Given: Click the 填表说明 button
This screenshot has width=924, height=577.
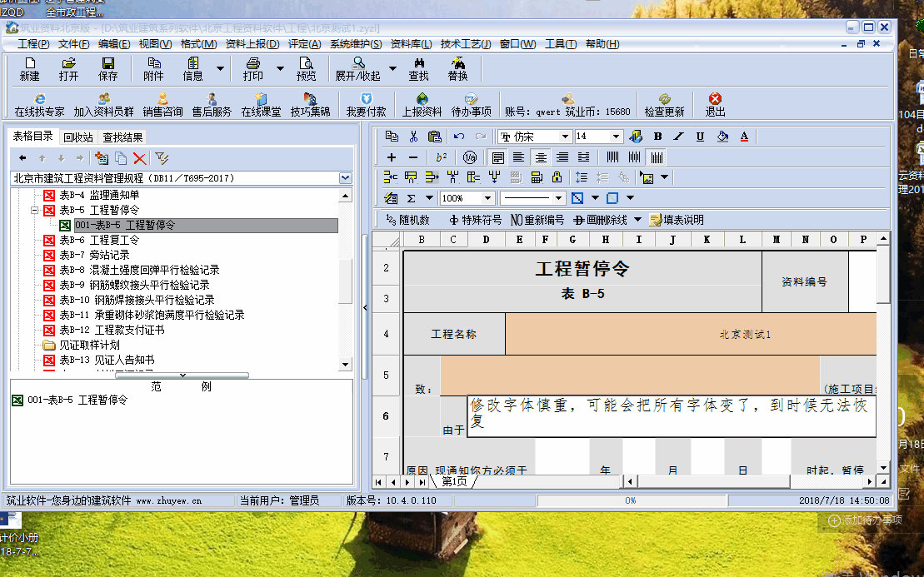Looking at the screenshot, I should point(677,220).
